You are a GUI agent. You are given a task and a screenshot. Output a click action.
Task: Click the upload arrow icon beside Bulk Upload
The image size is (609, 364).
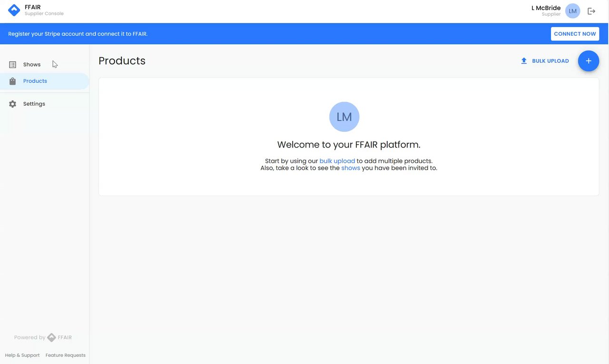tap(524, 61)
